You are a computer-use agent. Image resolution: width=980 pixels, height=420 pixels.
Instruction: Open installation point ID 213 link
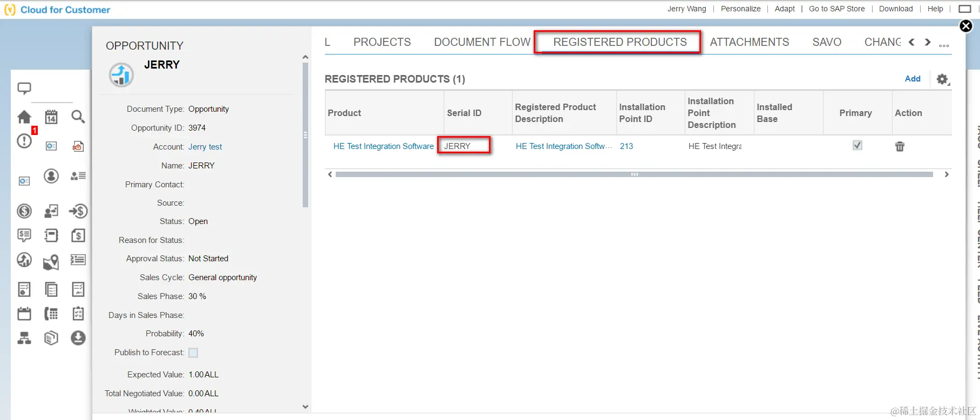[x=627, y=146]
